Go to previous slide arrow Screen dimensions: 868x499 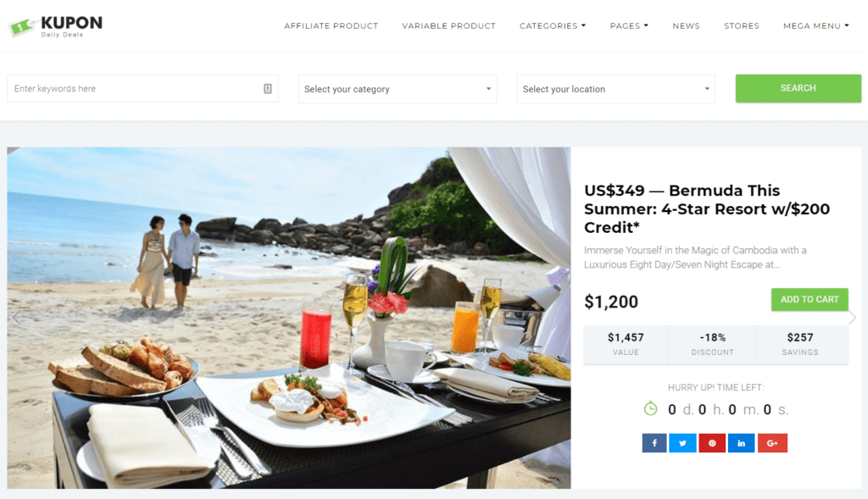17,318
